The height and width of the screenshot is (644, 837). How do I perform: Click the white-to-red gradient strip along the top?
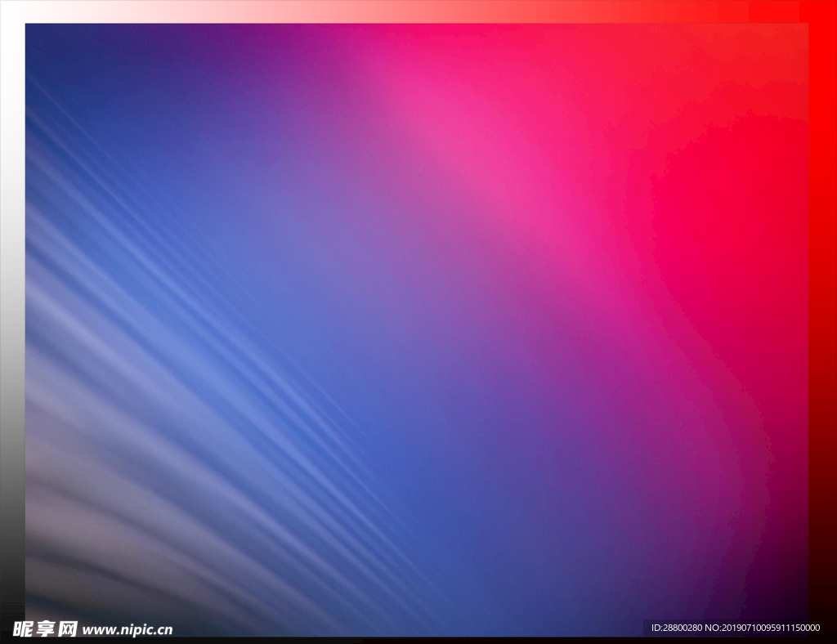coord(409,11)
